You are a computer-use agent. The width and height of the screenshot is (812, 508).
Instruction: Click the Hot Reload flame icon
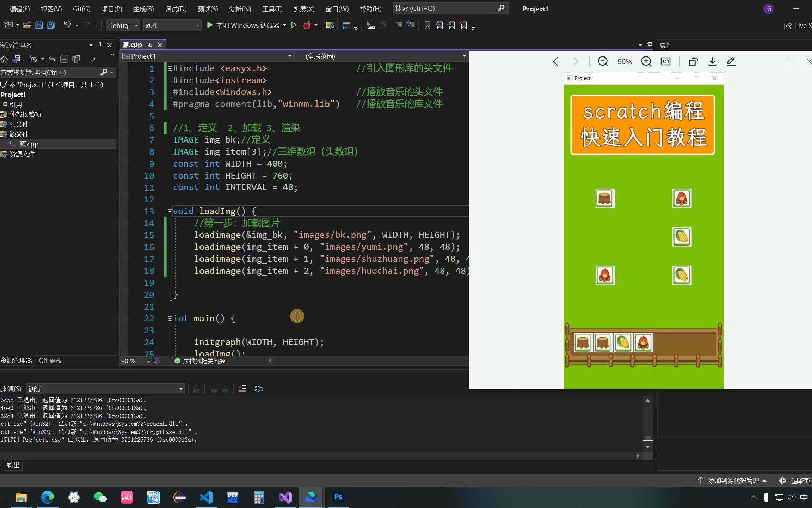tap(307, 25)
